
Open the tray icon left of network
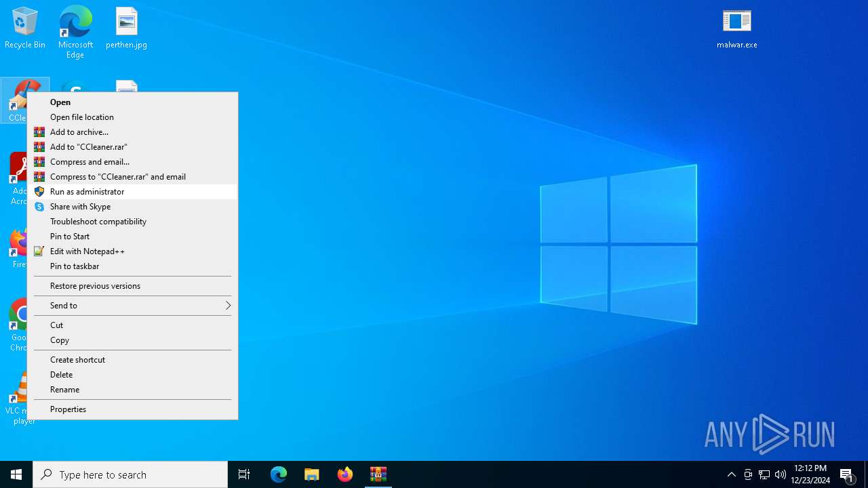(748, 474)
